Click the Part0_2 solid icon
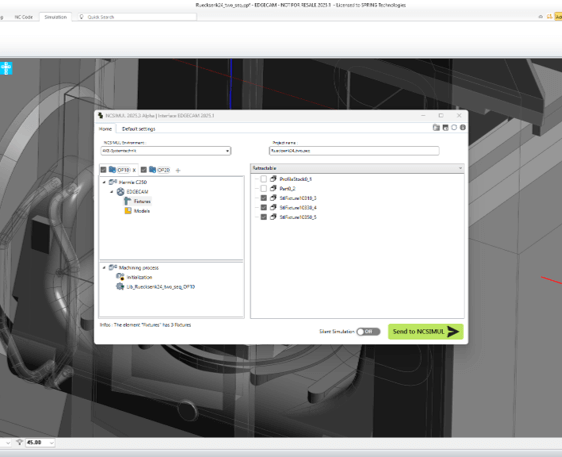Image resolution: width=562 pixels, height=457 pixels. click(273, 188)
